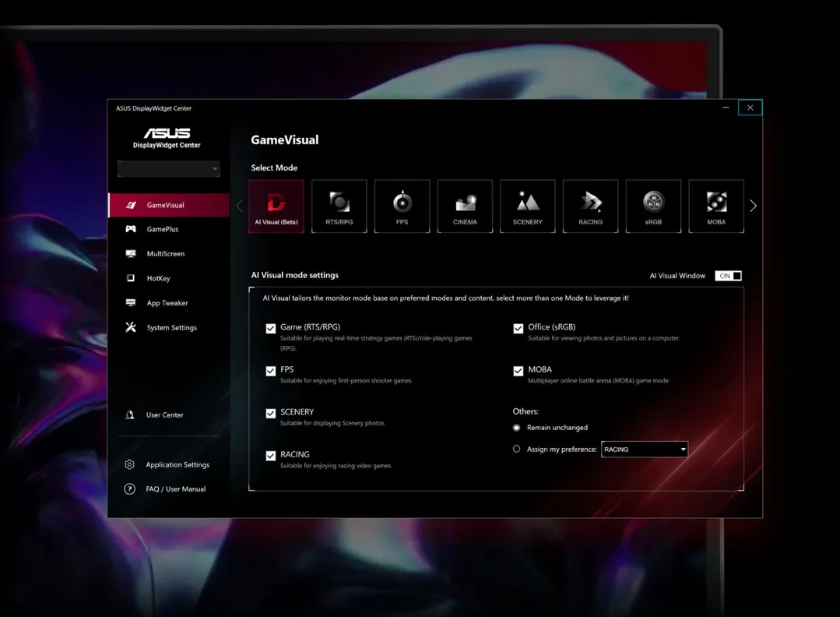Click the Application Settings gear icon
840x617 pixels.
click(130, 465)
